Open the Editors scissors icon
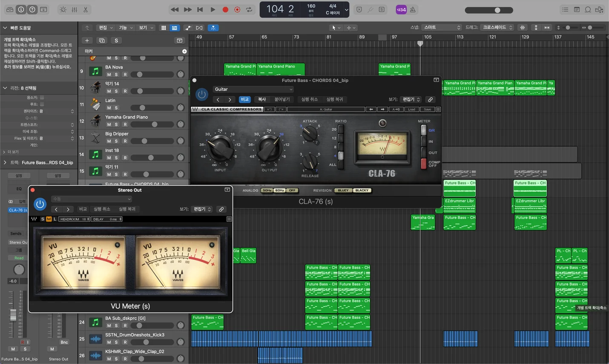Image resolution: width=609 pixels, height=364 pixels. 86,9
